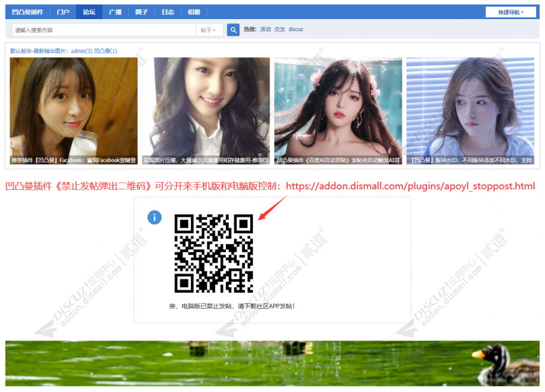Switch to the 门户 portal tab
Image resolution: width=545 pixels, height=392 pixels.
(x=63, y=12)
